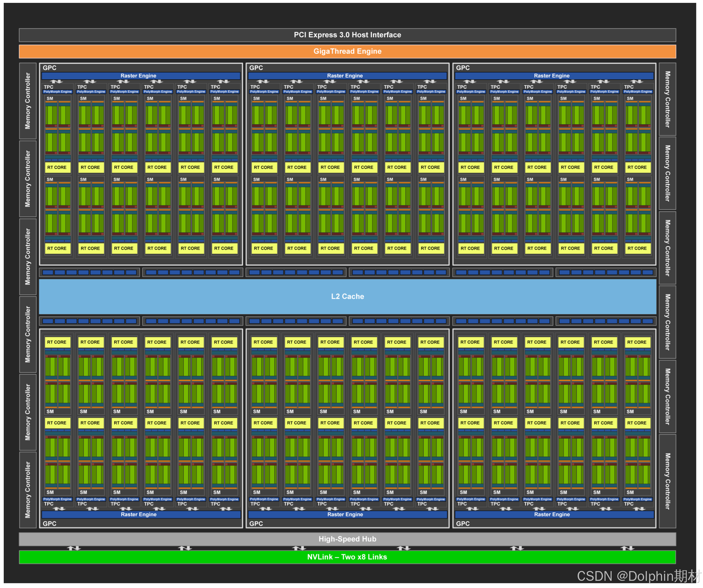
Task: Click the L2 Cache block
Action: click(x=347, y=296)
